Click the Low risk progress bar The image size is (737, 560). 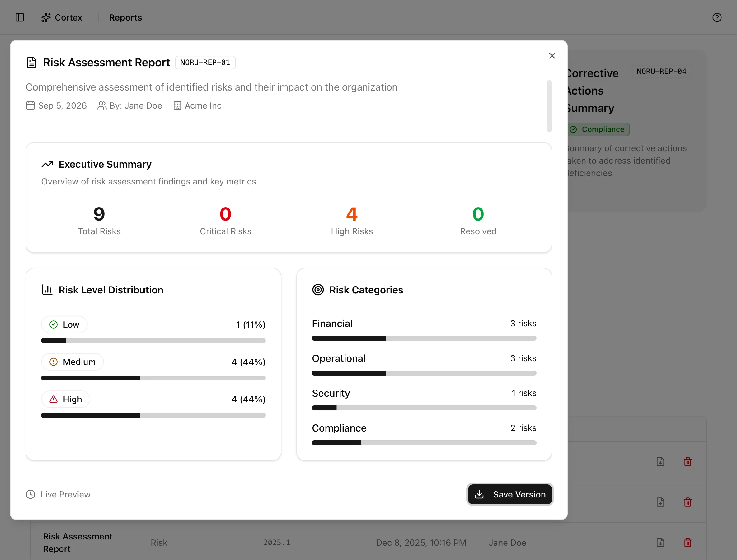(153, 341)
